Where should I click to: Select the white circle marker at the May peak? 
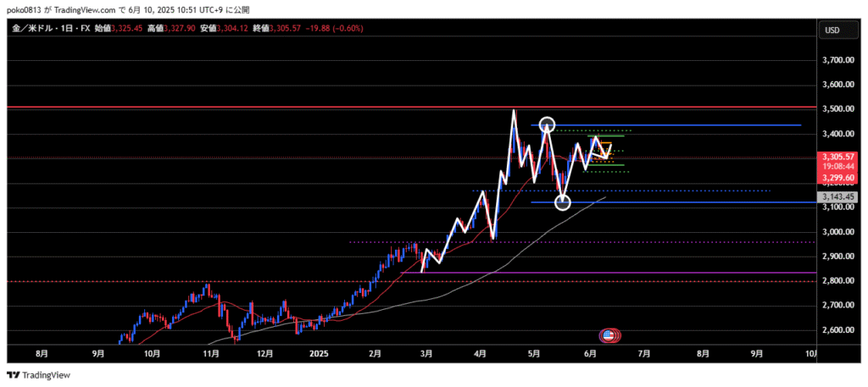pos(547,124)
